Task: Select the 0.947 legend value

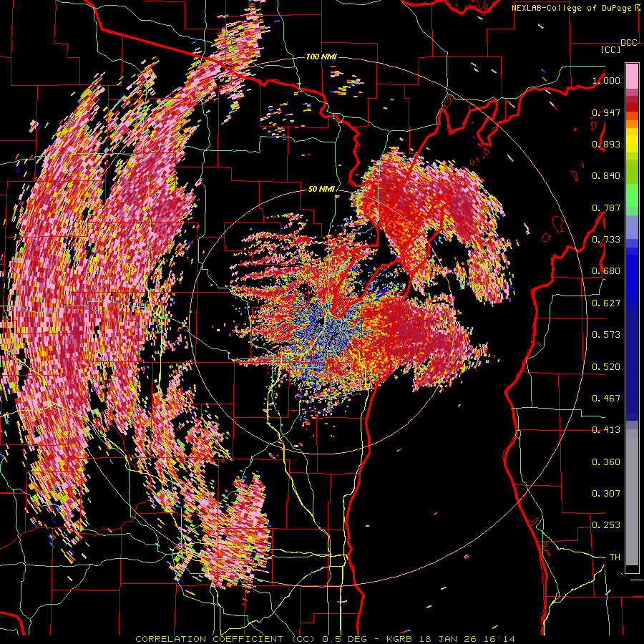Action: pos(606,112)
